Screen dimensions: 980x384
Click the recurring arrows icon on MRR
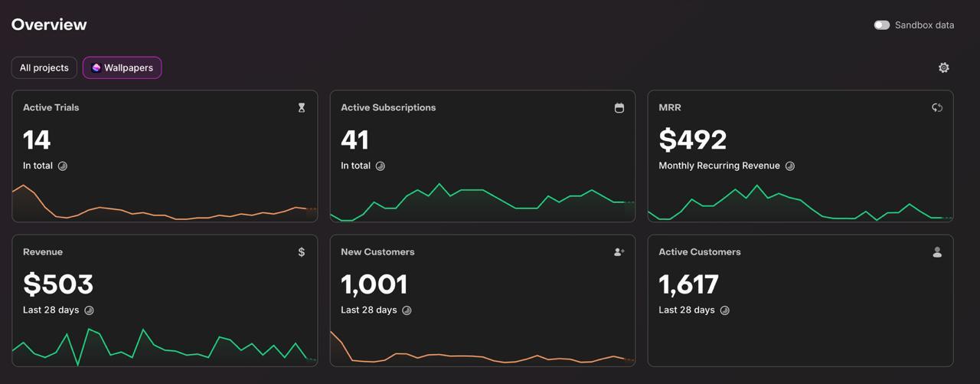[937, 108]
